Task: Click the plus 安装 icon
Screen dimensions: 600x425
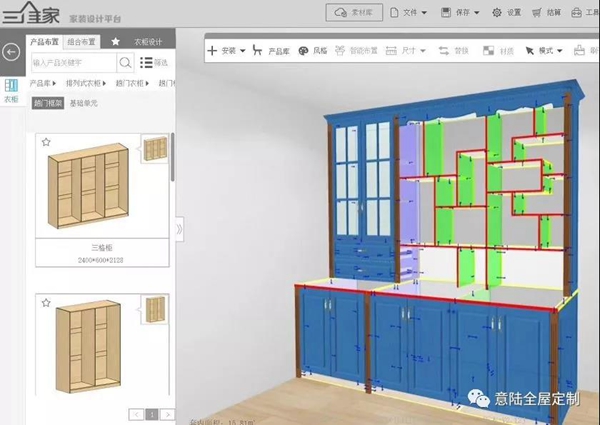Action: pos(212,50)
